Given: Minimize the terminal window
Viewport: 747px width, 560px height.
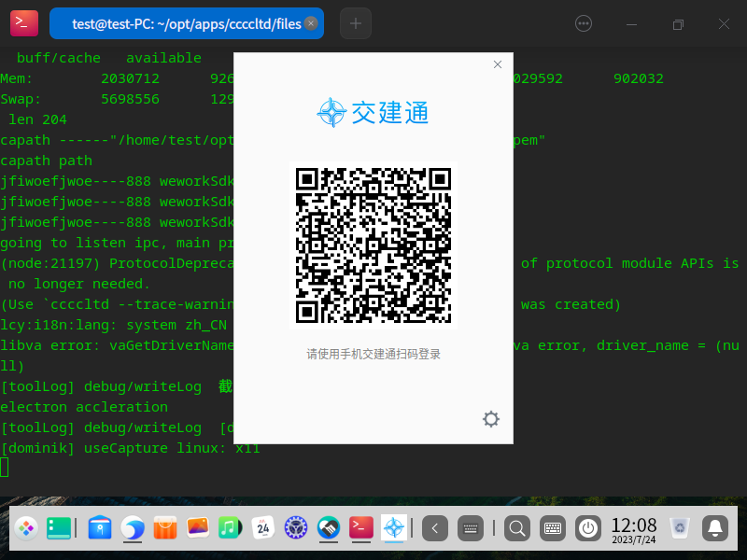Looking at the screenshot, I should [x=631, y=24].
